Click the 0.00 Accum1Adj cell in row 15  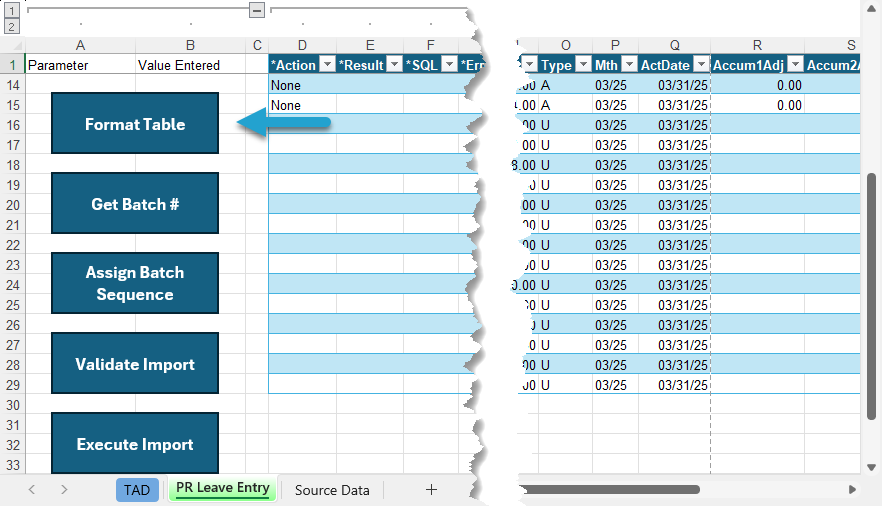click(757, 105)
